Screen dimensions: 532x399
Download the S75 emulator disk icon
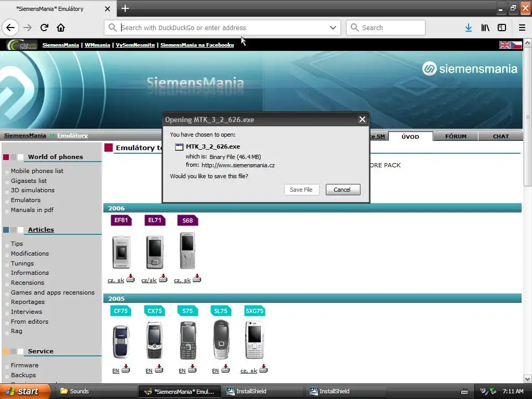point(192,368)
